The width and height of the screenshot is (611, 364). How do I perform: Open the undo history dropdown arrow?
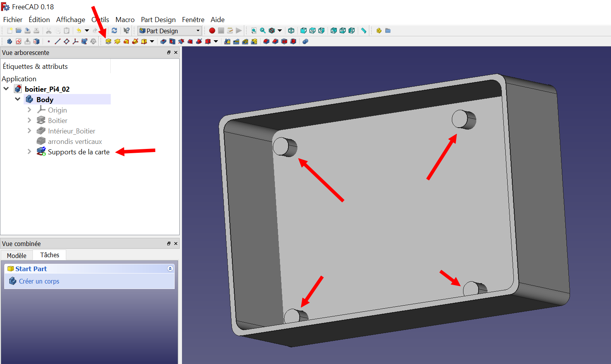coord(87,31)
